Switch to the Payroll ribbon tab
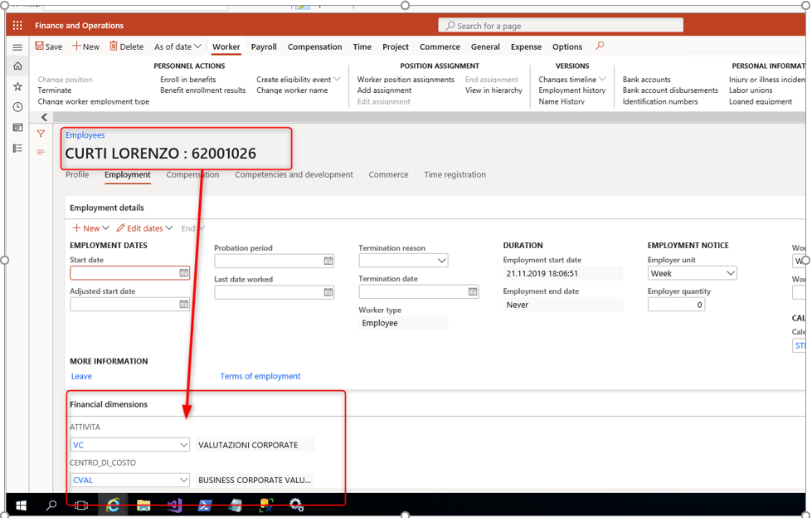Screen dimensions: 812x518 (x=264, y=46)
